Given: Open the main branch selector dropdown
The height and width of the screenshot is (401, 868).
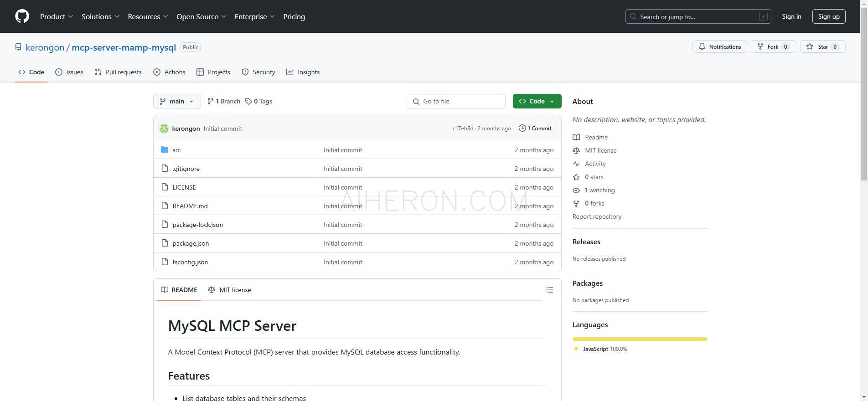Looking at the screenshot, I should pos(177,101).
